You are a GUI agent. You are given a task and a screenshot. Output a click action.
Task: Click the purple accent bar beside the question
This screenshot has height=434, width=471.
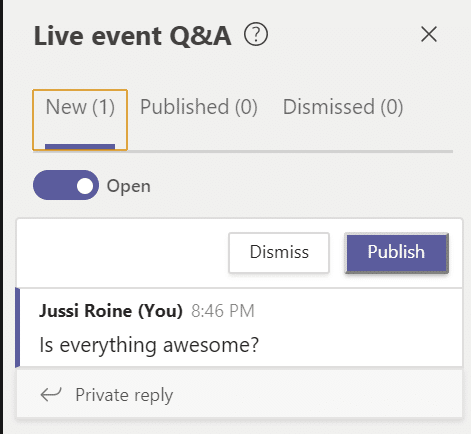click(x=18, y=328)
